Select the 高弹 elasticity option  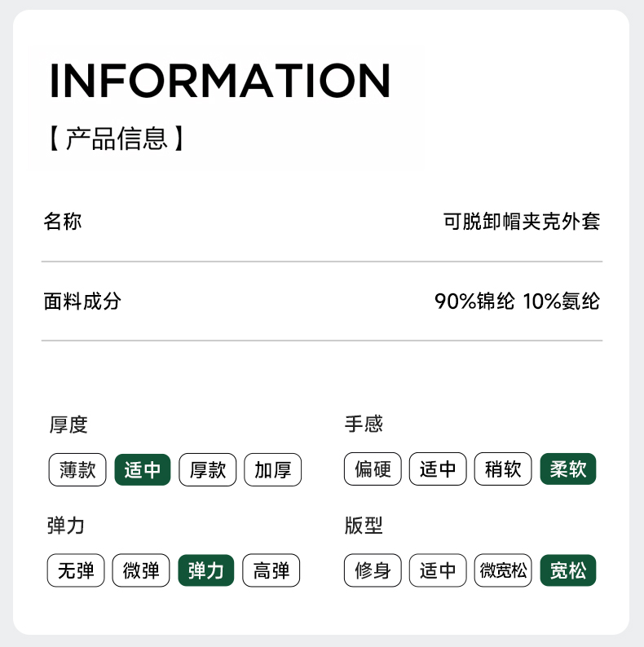point(271,571)
